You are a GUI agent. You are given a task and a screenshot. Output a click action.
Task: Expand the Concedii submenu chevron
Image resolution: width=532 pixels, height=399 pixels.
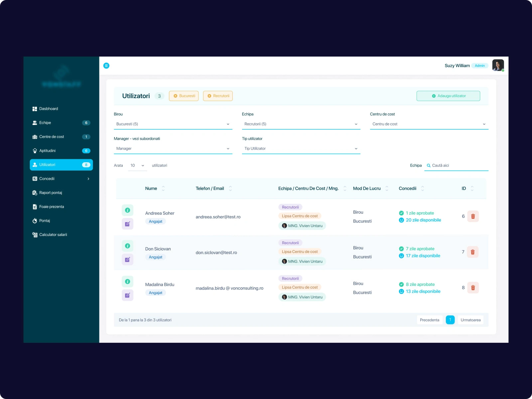(x=88, y=179)
